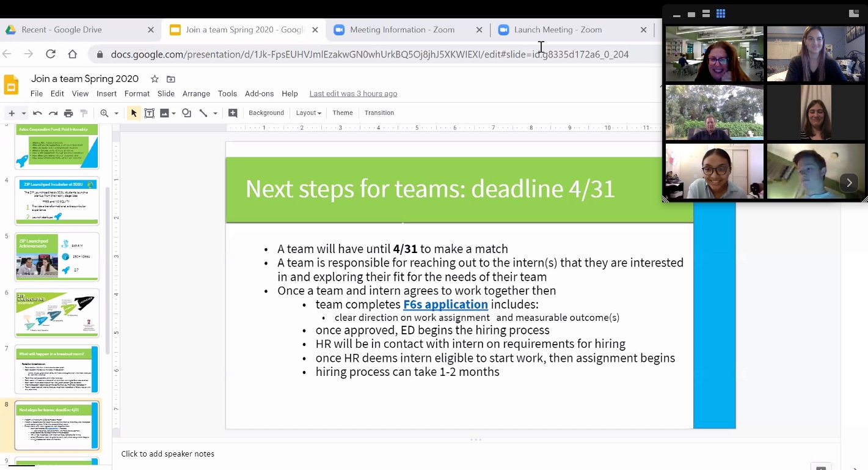Open the Tools menu
This screenshot has width=868, height=470.
pyautogui.click(x=227, y=94)
